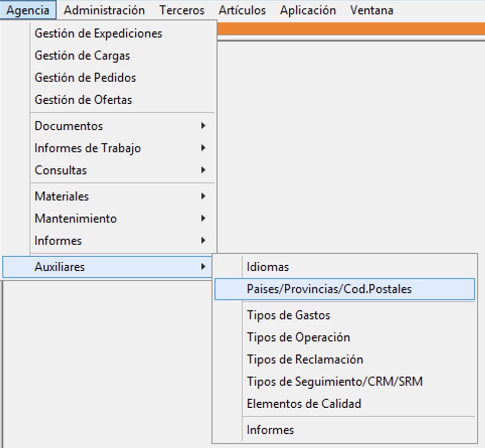Select Idiomas in Auxiliares submenu

[x=268, y=267]
